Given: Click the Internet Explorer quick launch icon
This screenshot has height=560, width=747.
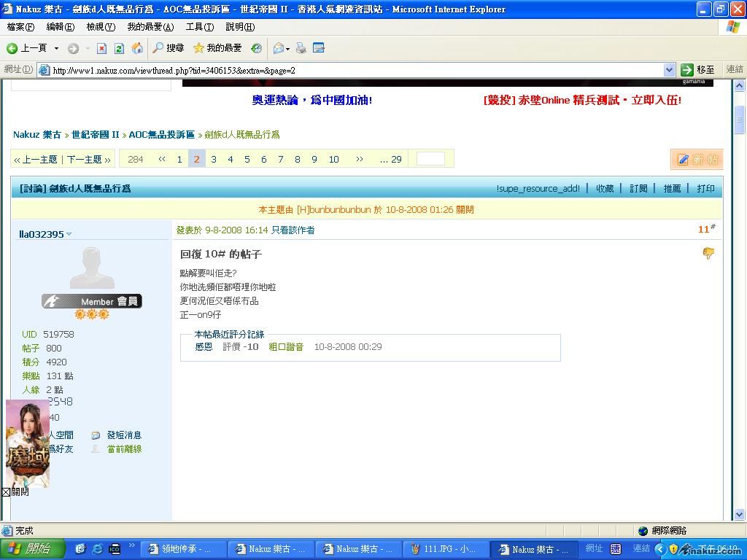Looking at the screenshot, I should click(97, 549).
